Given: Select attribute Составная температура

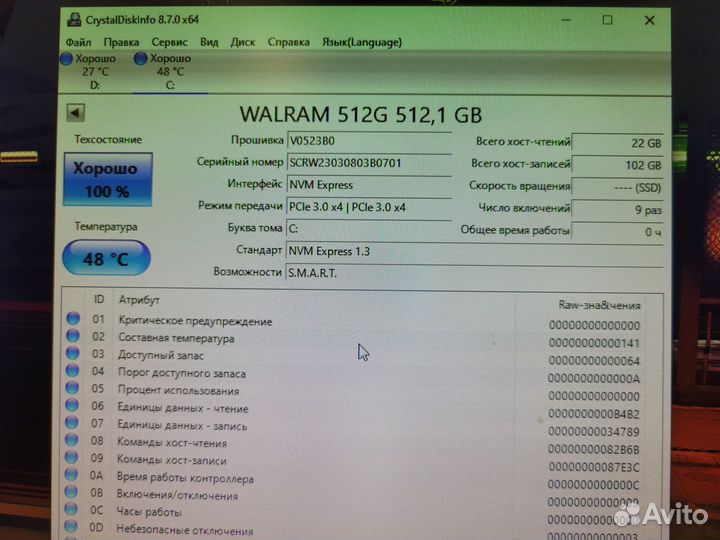Looking at the screenshot, I should tap(176, 338).
